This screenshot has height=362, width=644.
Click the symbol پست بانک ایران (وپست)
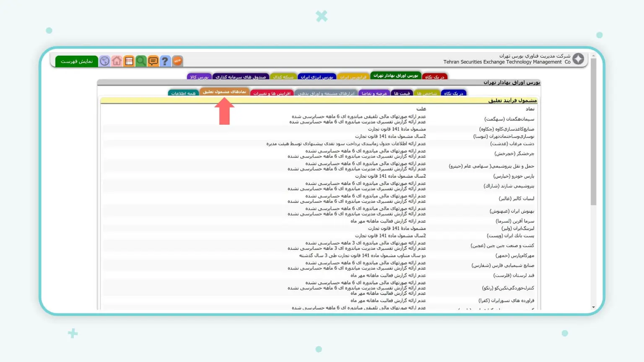[511, 236]
